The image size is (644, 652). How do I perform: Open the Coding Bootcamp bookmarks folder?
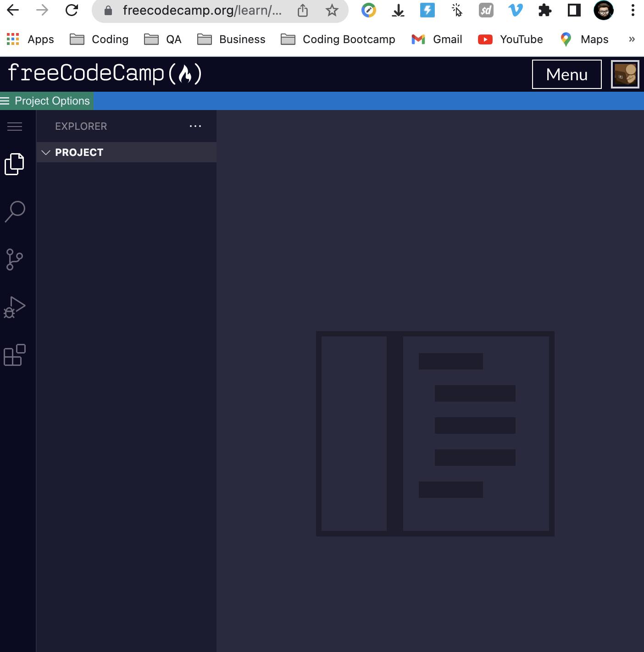coord(338,39)
